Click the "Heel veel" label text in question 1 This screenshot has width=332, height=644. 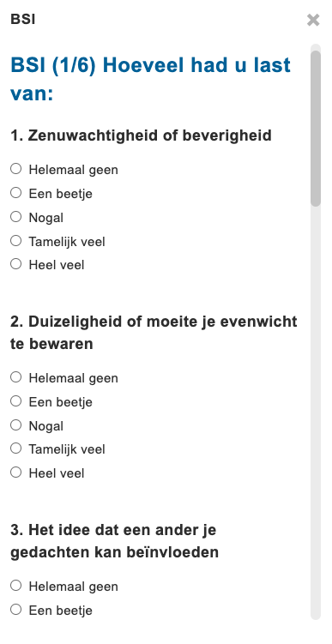[57, 265]
